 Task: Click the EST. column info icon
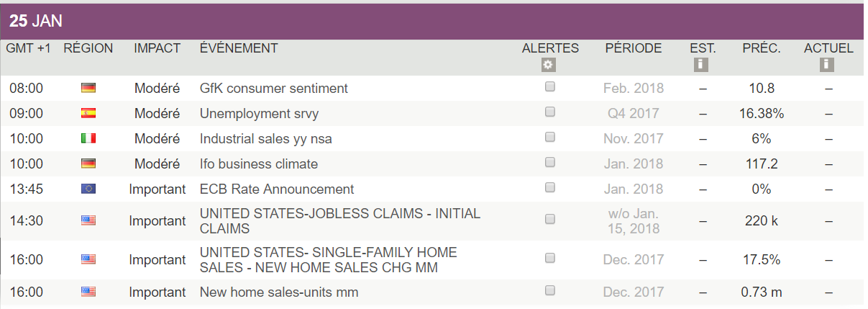click(x=702, y=65)
